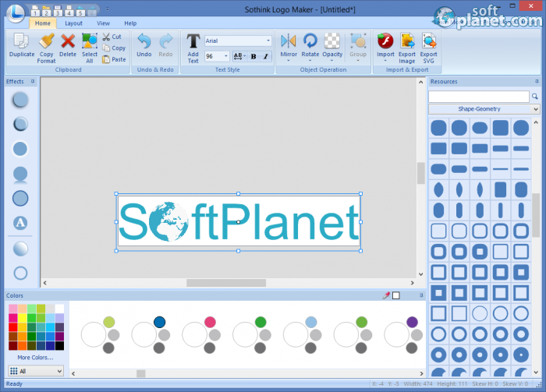
Task: Cut the selected object
Action: tap(112, 37)
